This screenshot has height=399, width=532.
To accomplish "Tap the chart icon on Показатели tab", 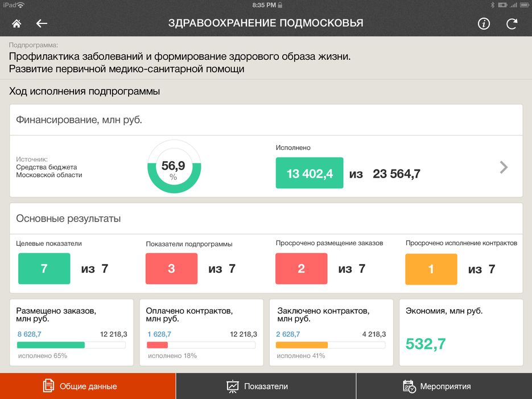I will click(x=233, y=386).
